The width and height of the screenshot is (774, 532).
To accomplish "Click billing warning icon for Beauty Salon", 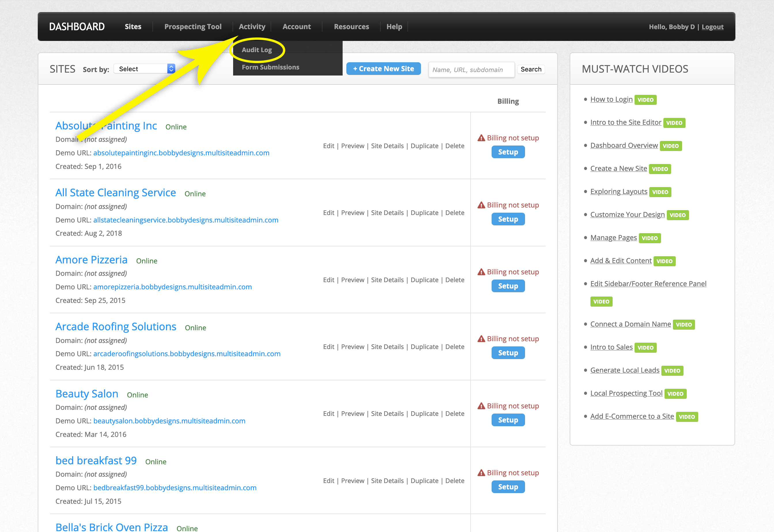I will coord(481,406).
